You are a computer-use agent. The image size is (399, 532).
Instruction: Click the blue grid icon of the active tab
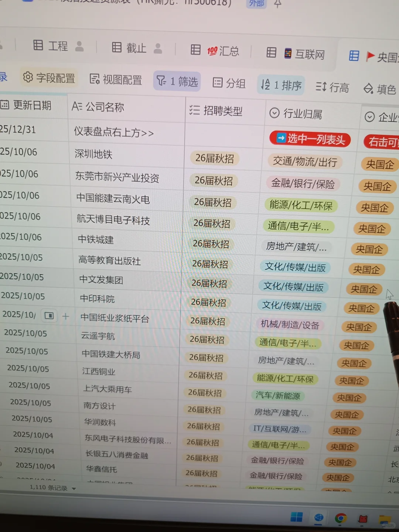pyautogui.click(x=354, y=56)
